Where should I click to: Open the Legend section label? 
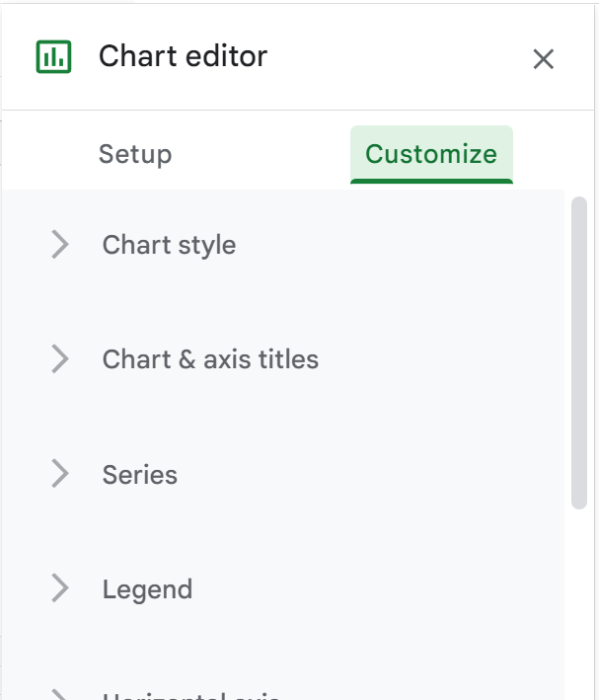click(x=147, y=589)
